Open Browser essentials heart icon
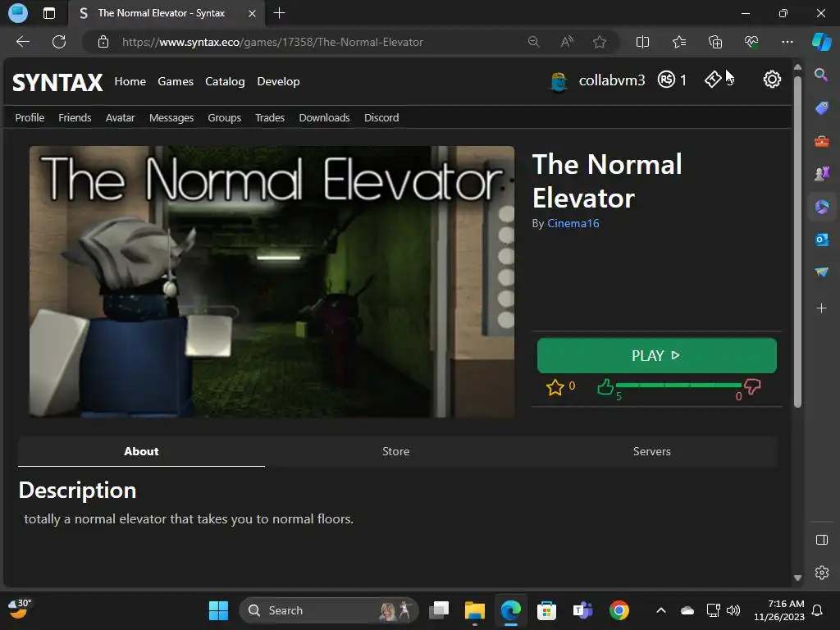This screenshot has width=840, height=630. coord(751,42)
